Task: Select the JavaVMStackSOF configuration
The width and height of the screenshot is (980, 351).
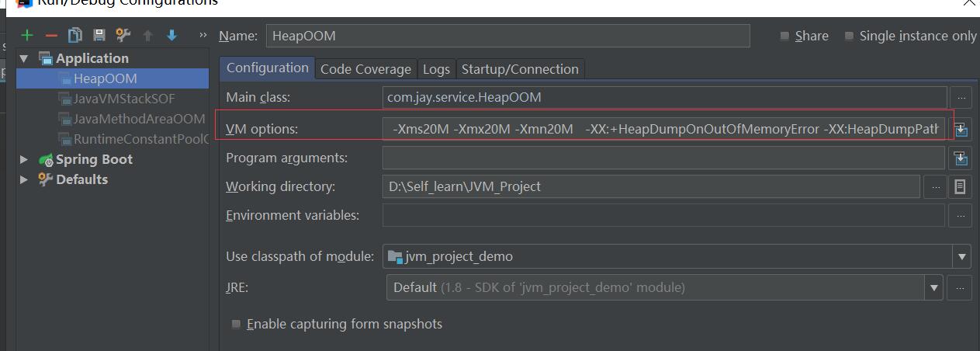Action: (113, 99)
